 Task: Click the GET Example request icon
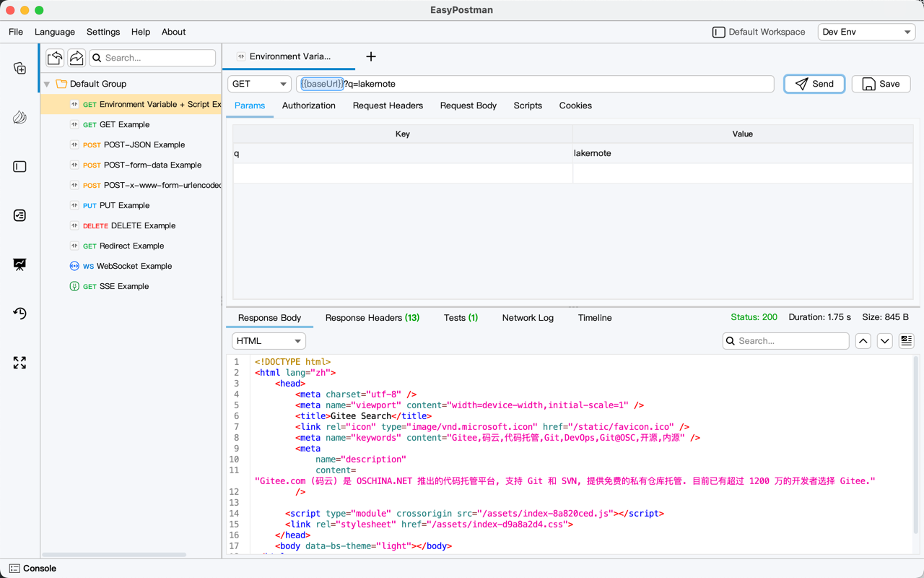click(x=74, y=124)
